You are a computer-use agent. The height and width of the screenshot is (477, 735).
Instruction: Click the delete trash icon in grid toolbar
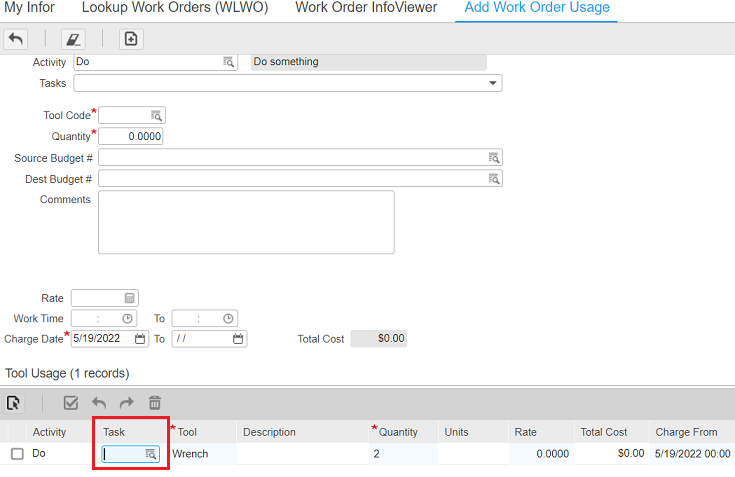[x=155, y=403]
